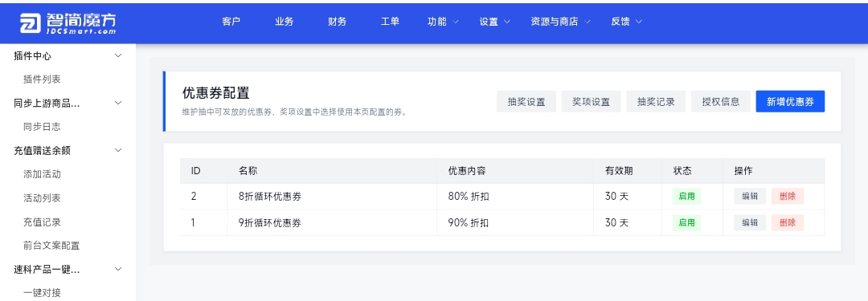
Task: Go to the 财务 section
Action: [x=337, y=22]
